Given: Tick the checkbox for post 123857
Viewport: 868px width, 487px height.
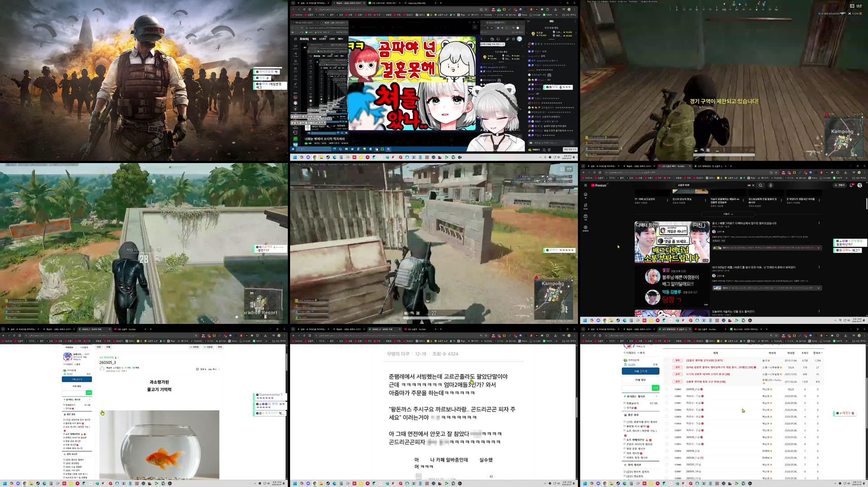Looking at the screenshot, I should (666, 430).
